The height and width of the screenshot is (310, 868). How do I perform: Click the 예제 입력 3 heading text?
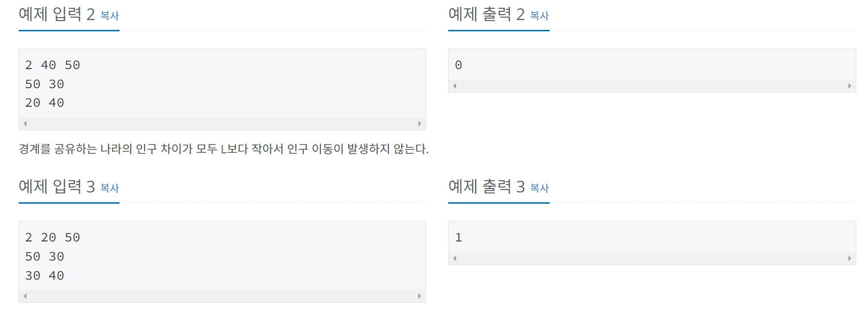pyautogui.click(x=54, y=186)
